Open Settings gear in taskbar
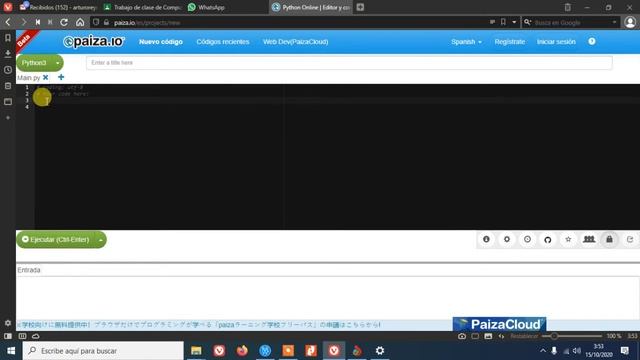The height and width of the screenshot is (360, 640). (x=380, y=351)
